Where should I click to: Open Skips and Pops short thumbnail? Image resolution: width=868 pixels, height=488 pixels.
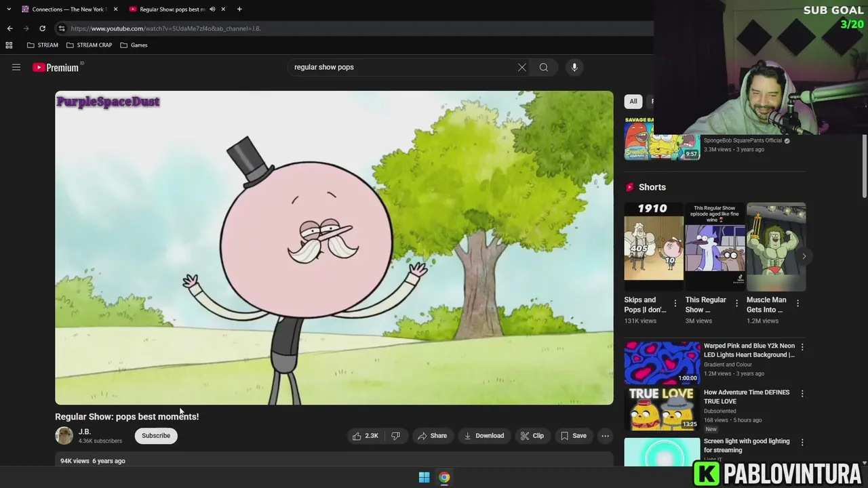[x=654, y=247]
